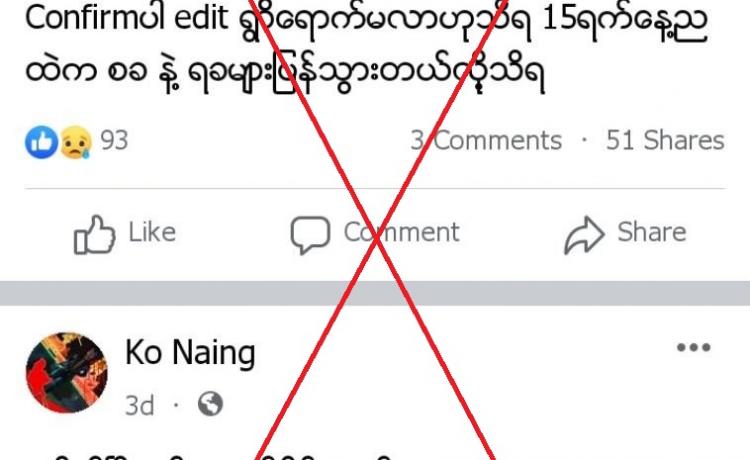The height and width of the screenshot is (460, 750).
Task: Tap the Comment text label
Action: [402, 232]
